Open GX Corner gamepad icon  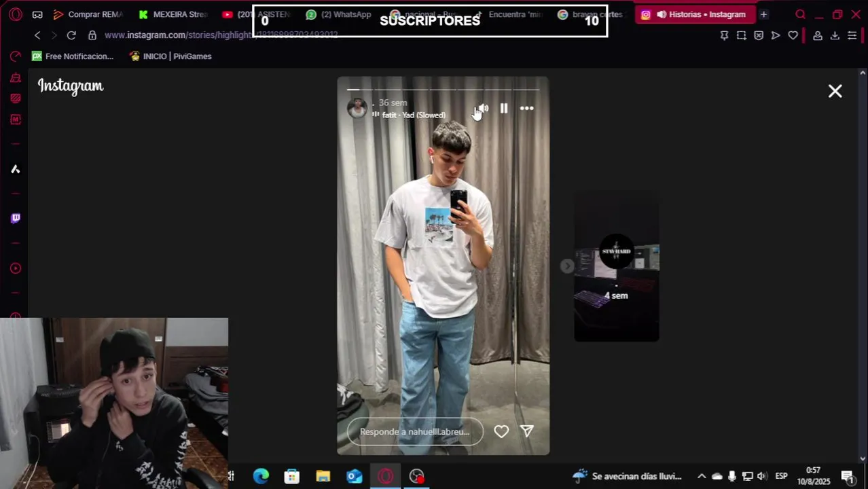[x=37, y=14]
